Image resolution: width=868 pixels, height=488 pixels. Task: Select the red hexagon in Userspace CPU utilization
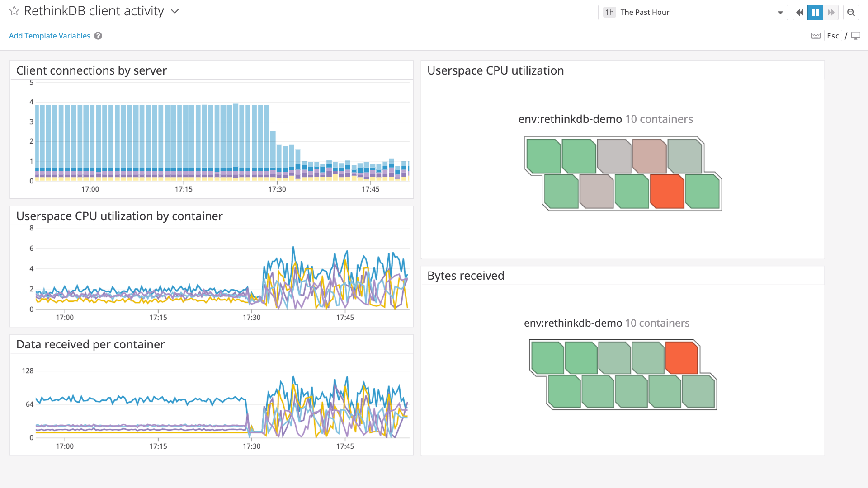click(667, 192)
